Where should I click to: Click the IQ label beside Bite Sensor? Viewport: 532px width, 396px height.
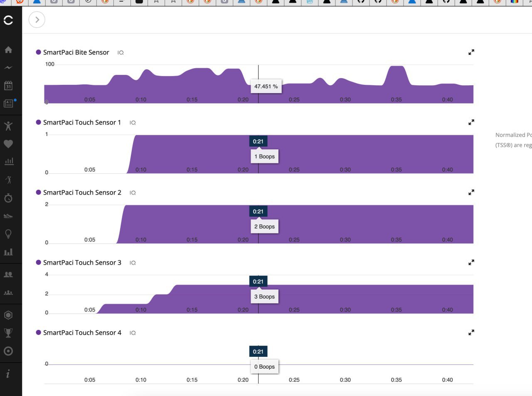tap(121, 53)
